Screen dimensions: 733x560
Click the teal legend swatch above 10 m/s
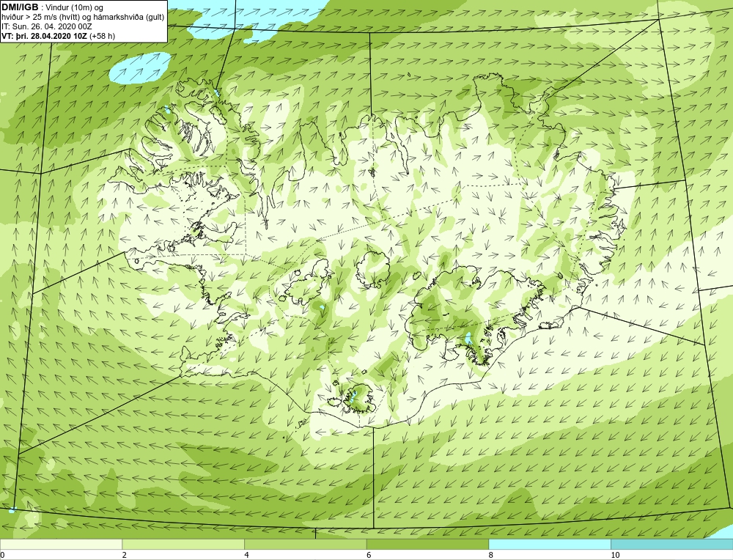671,544
